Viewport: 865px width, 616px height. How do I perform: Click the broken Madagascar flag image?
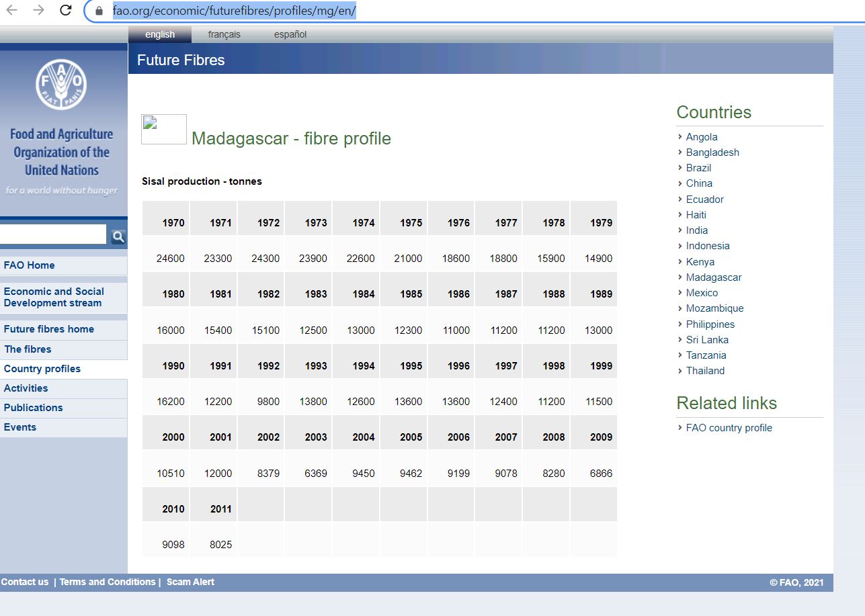tap(163, 129)
